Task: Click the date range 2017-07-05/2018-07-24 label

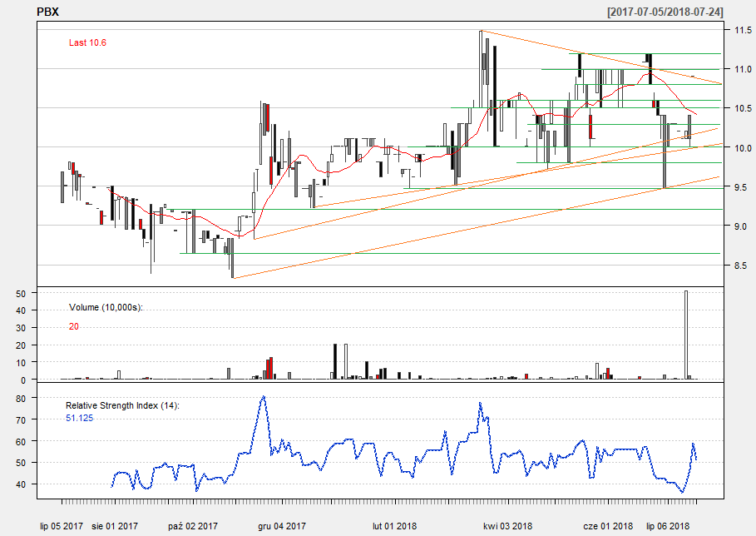Action: click(665, 12)
